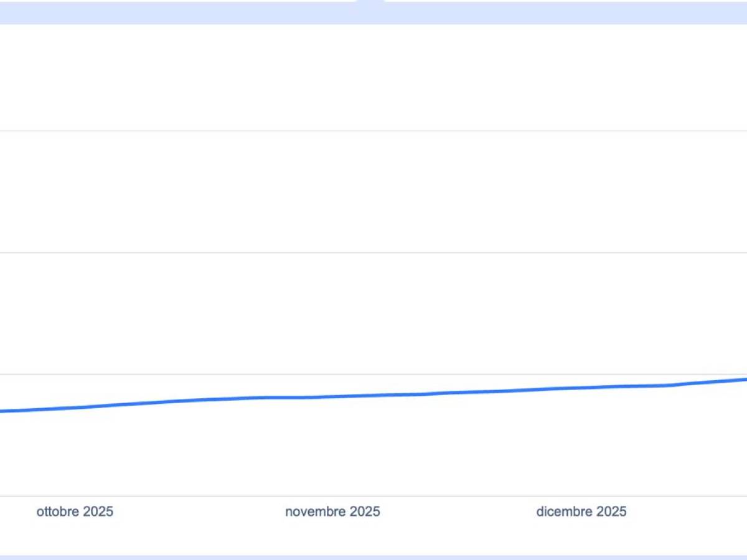Click the "novembre 2025" axis label
The height and width of the screenshot is (560, 747).
[x=332, y=511]
